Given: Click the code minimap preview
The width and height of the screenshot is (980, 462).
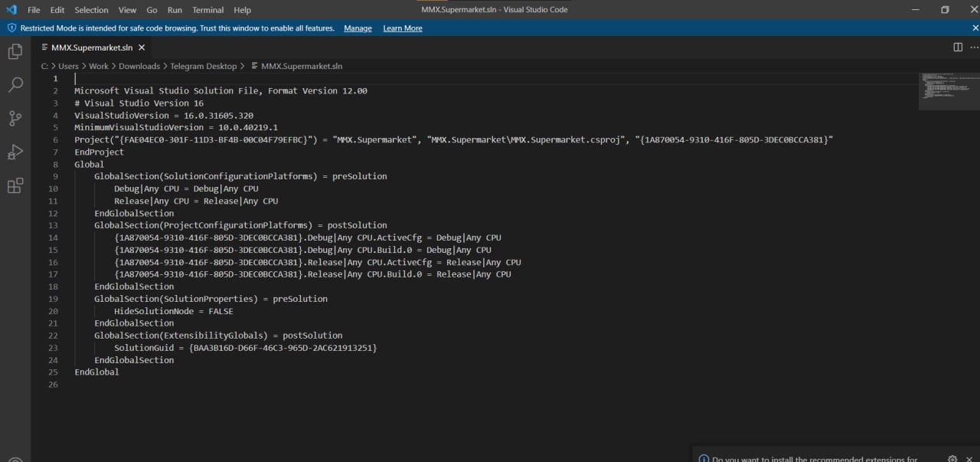Looking at the screenshot, I should [949, 90].
